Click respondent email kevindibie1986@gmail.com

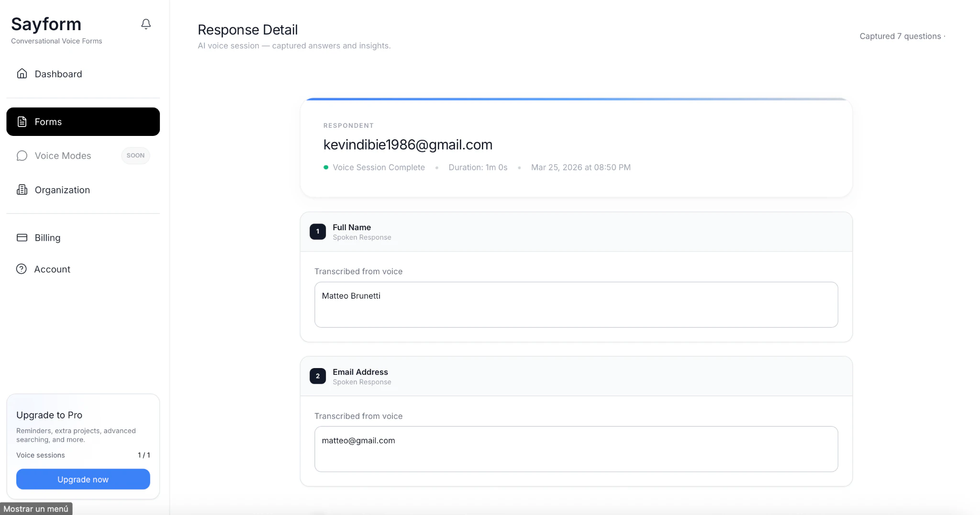pyautogui.click(x=408, y=145)
